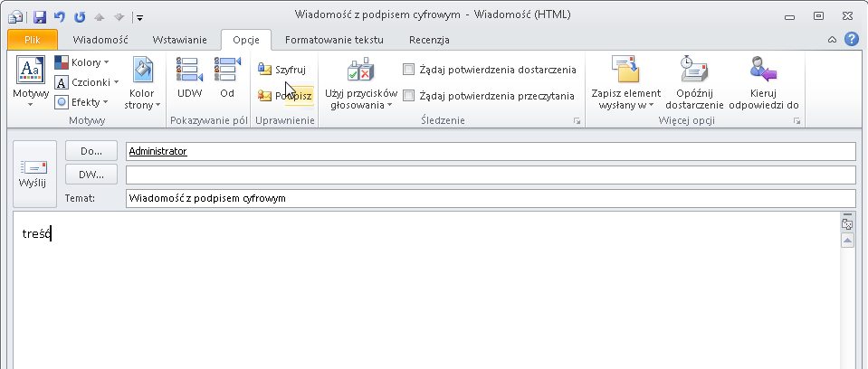Toggle Podpisz digital signature button
Image resolution: width=868 pixels, height=369 pixels.
pyautogui.click(x=285, y=96)
